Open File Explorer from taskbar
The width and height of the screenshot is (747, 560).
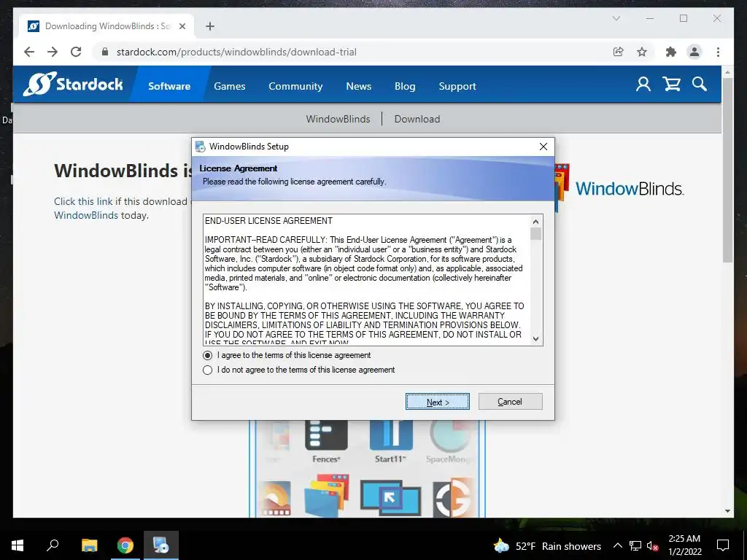coord(89,545)
